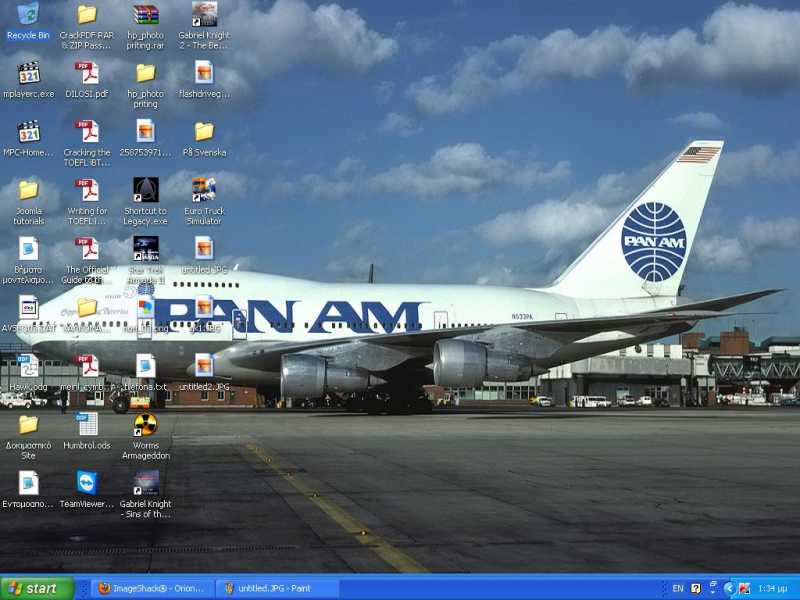Open the EN language bar selector
The width and height of the screenshot is (800, 600).
(x=678, y=588)
